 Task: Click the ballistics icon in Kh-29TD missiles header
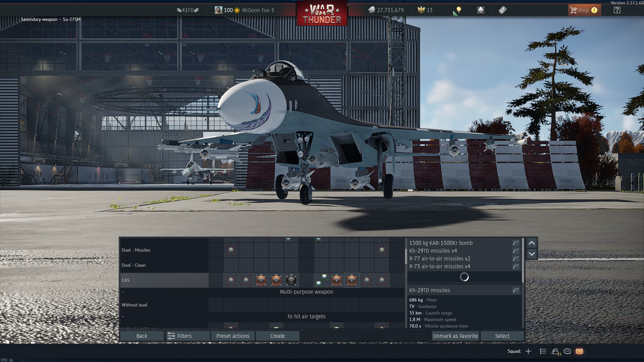(x=516, y=290)
